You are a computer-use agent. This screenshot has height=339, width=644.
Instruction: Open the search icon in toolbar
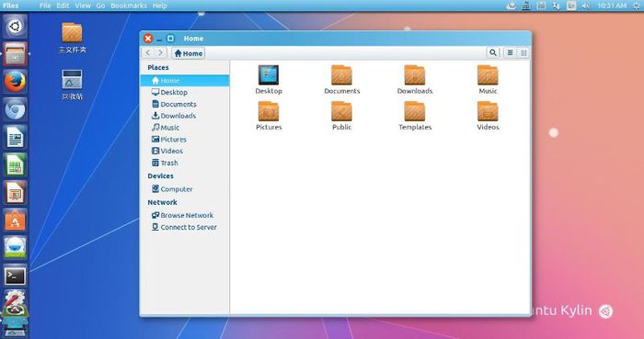[x=493, y=53]
